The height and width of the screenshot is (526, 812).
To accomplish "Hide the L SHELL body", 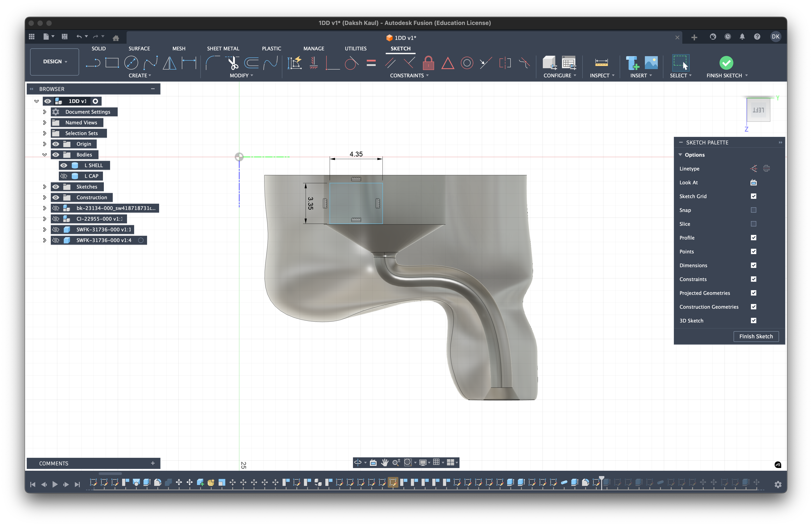I will [x=64, y=165].
